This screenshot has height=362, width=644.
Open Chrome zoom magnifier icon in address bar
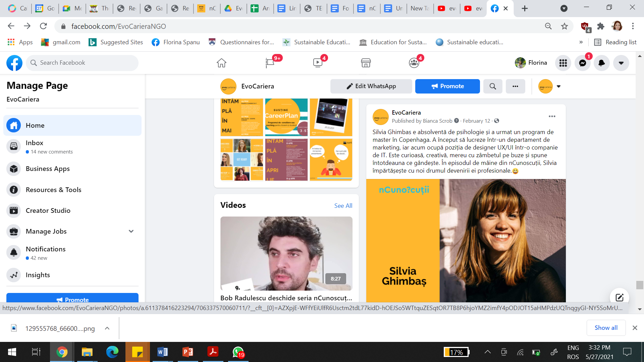coord(548,26)
